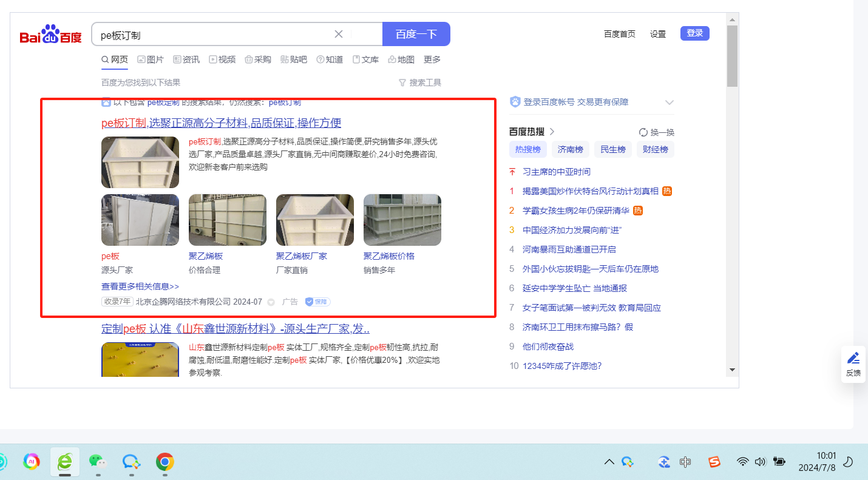Click the small arrow icon after 2024-07
Image resolution: width=868 pixels, height=480 pixels.
point(271,302)
